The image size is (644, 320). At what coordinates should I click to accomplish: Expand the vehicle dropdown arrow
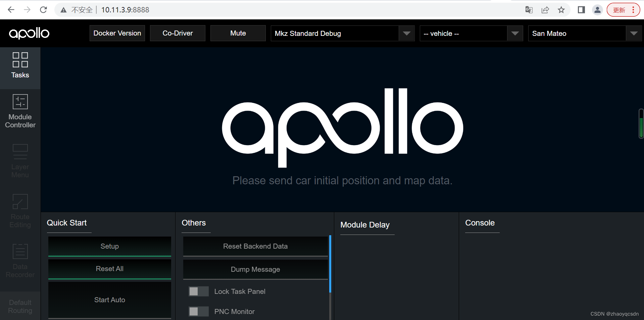[x=515, y=33]
